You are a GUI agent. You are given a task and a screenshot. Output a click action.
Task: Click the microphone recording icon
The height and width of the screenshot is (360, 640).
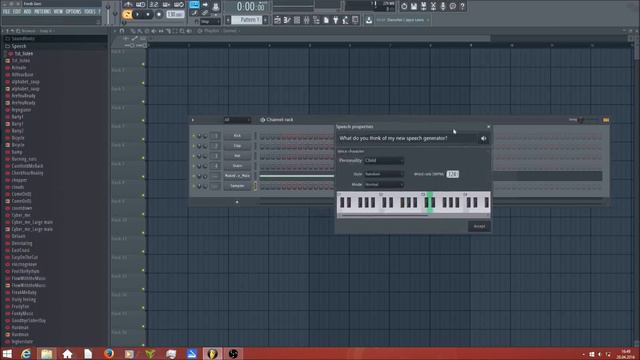click(x=443, y=6)
